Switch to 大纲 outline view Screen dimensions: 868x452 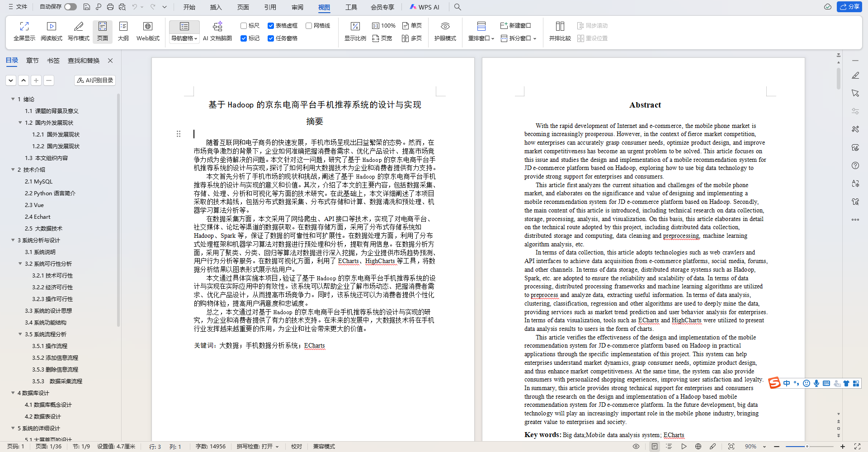coord(123,32)
